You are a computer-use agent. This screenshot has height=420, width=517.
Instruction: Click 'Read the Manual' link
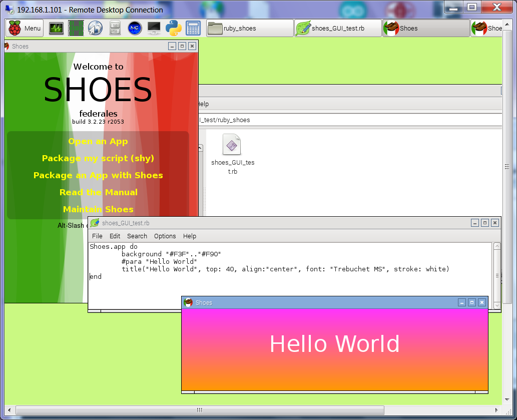(x=98, y=192)
